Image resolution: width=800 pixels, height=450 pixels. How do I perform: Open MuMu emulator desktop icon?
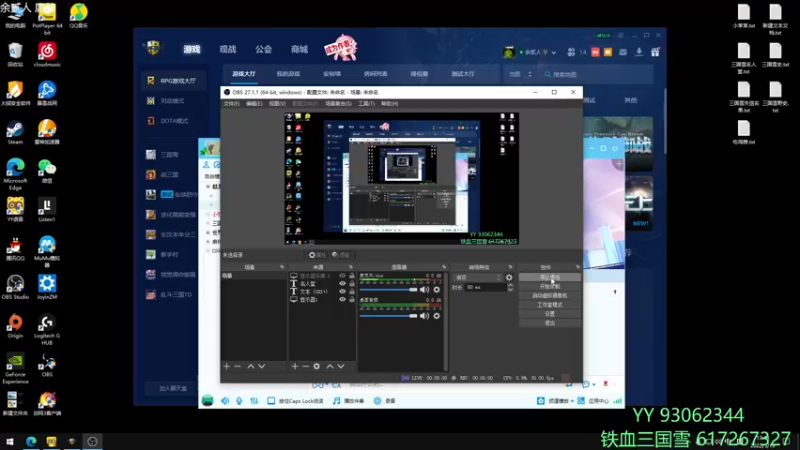pyautogui.click(x=47, y=252)
